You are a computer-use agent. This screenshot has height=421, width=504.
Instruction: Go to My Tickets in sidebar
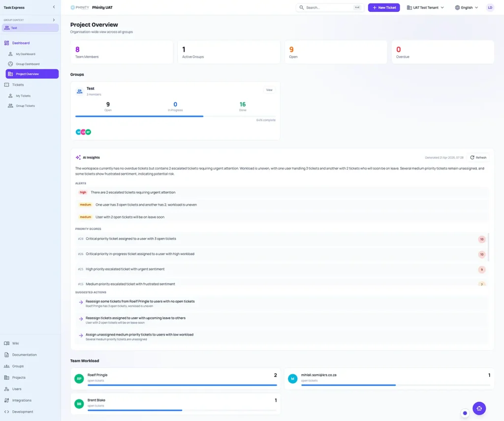23,96
